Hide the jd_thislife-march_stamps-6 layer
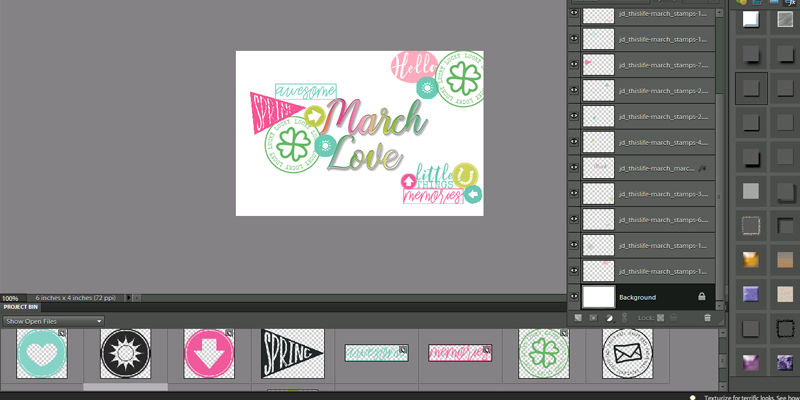The image size is (800, 400). pyautogui.click(x=574, y=219)
